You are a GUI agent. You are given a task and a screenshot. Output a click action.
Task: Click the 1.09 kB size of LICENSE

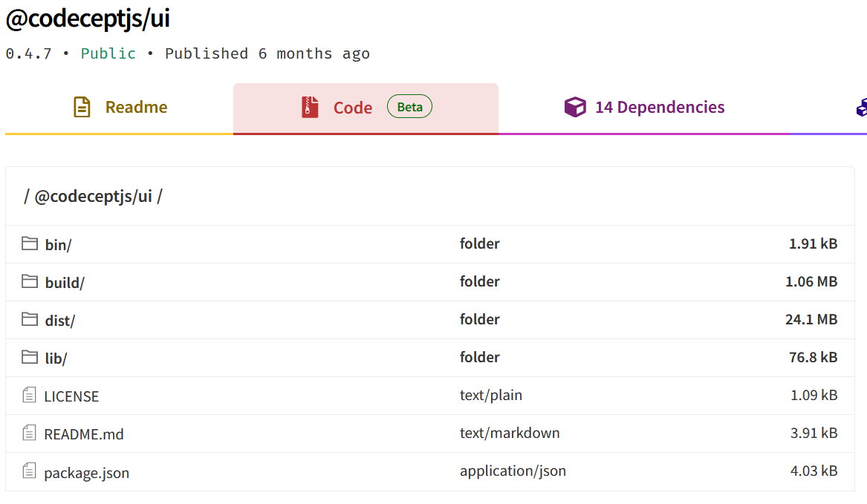814,395
